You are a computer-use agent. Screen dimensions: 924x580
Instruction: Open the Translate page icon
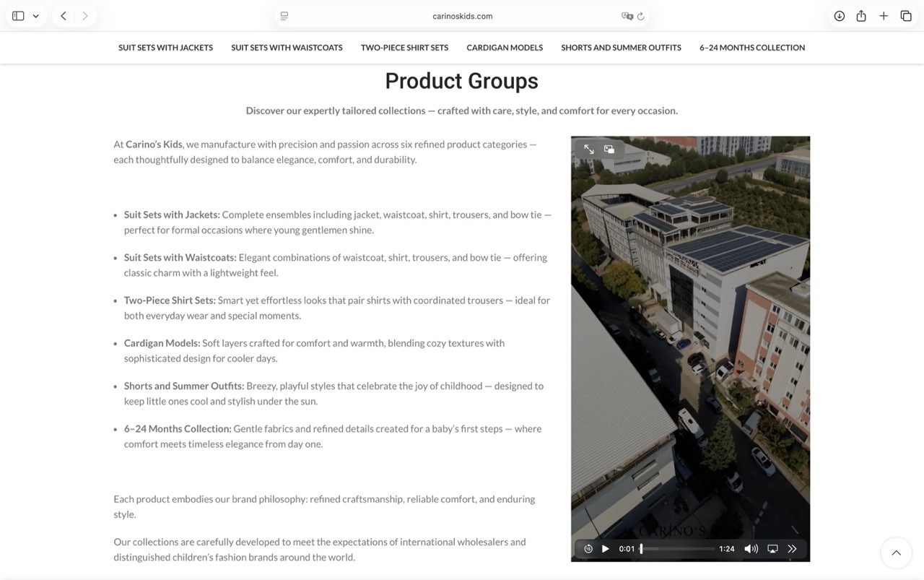tap(627, 16)
